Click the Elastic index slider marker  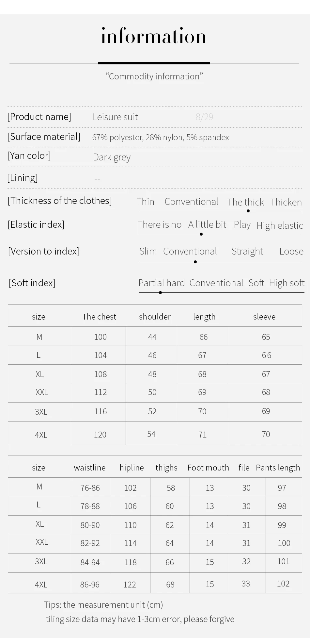(x=201, y=234)
